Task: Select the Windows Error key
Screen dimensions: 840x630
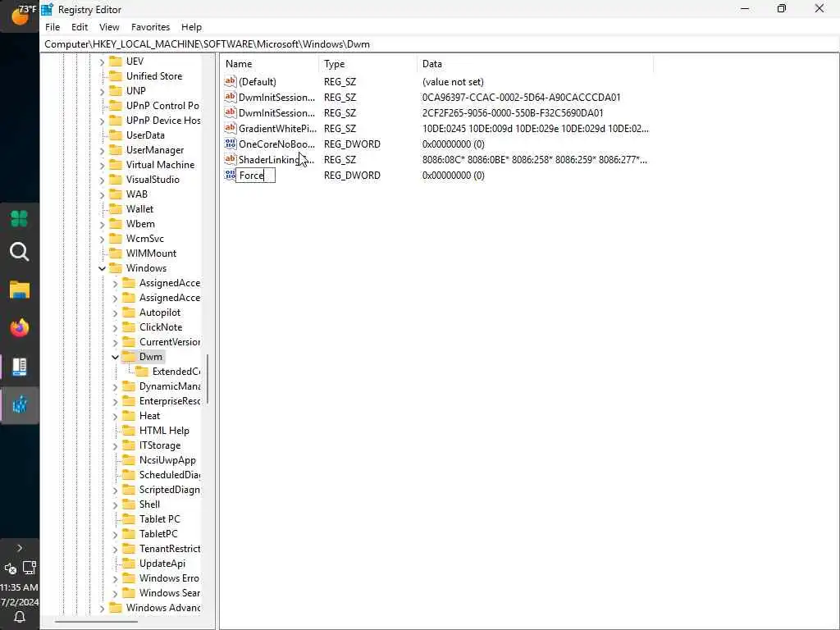Action: point(169,578)
